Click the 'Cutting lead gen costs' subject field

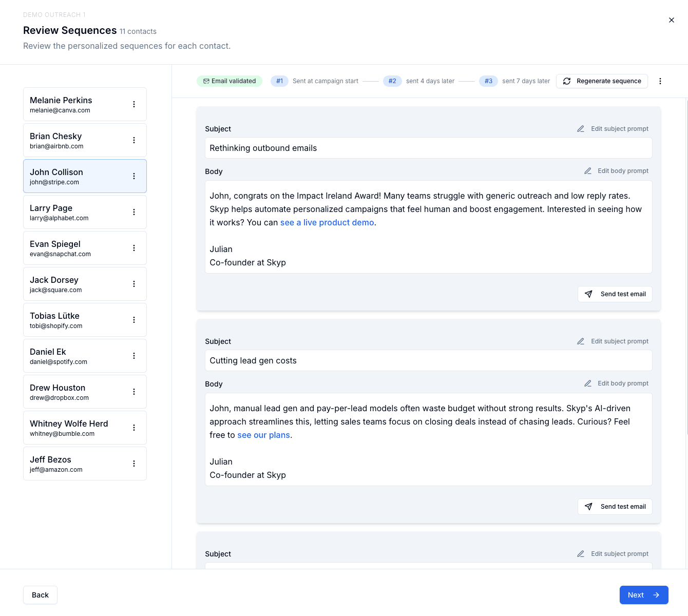click(429, 360)
